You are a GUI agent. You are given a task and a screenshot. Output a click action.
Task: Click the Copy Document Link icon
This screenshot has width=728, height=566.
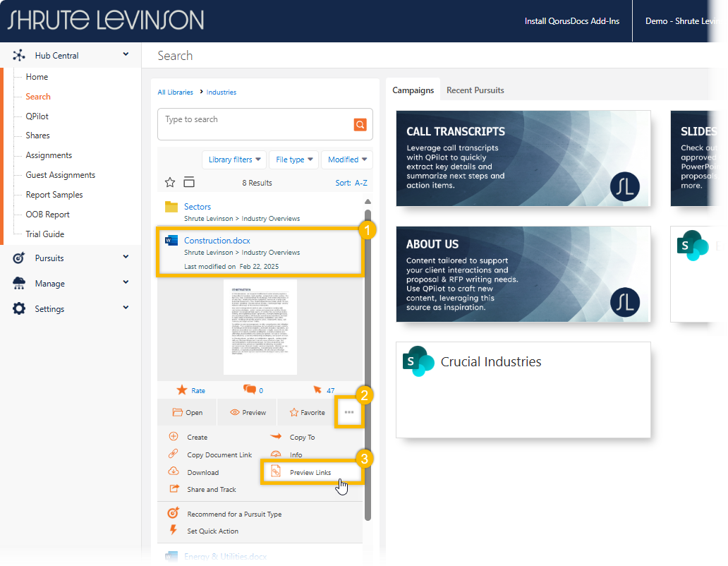click(174, 454)
